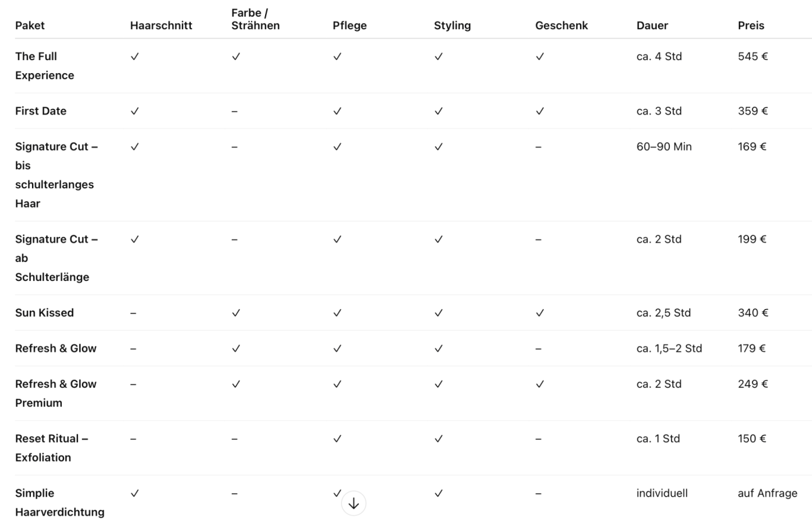Click the First Date package name
The height and width of the screenshot is (527, 812).
40,111
